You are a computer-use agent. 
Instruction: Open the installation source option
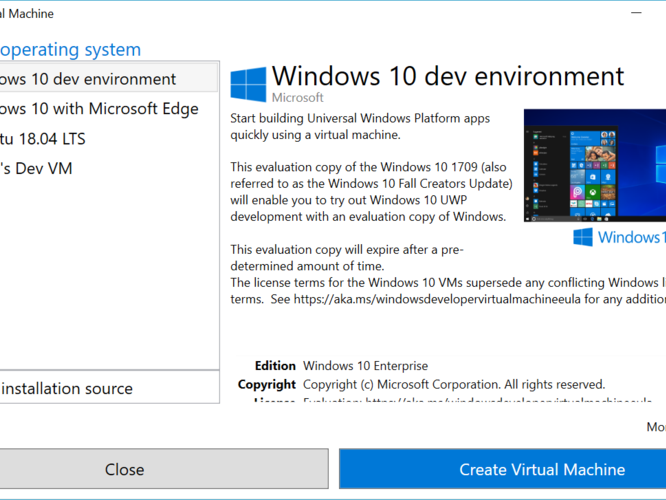[x=109, y=388]
